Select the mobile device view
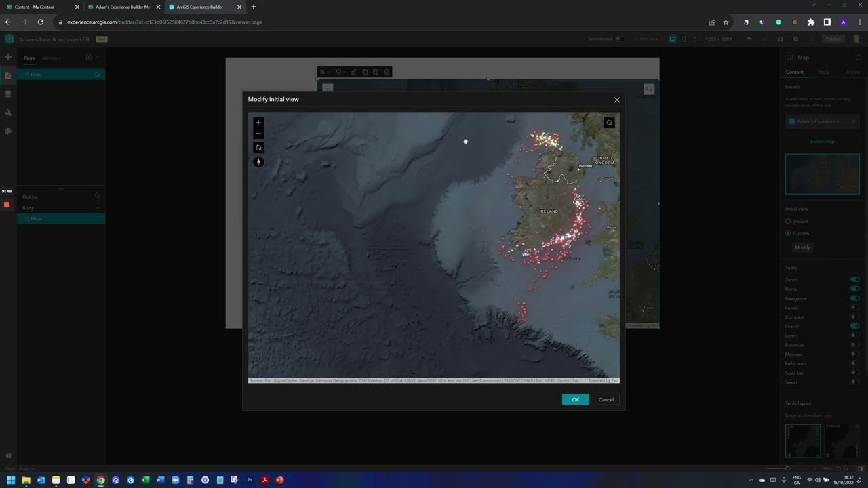The height and width of the screenshot is (488, 868). [694, 39]
